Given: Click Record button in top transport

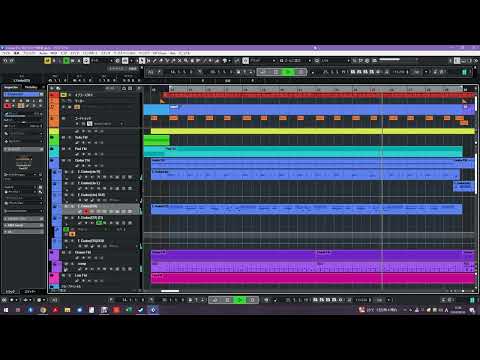Looking at the screenshot, I should (x=301, y=72).
